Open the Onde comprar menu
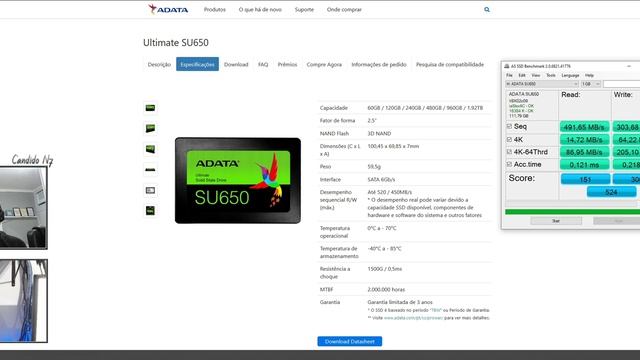This screenshot has height=360, width=640. (x=344, y=9)
